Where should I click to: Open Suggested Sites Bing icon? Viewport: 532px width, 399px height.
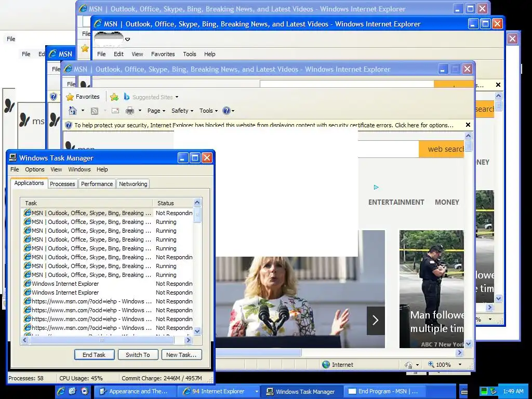pyautogui.click(x=127, y=97)
